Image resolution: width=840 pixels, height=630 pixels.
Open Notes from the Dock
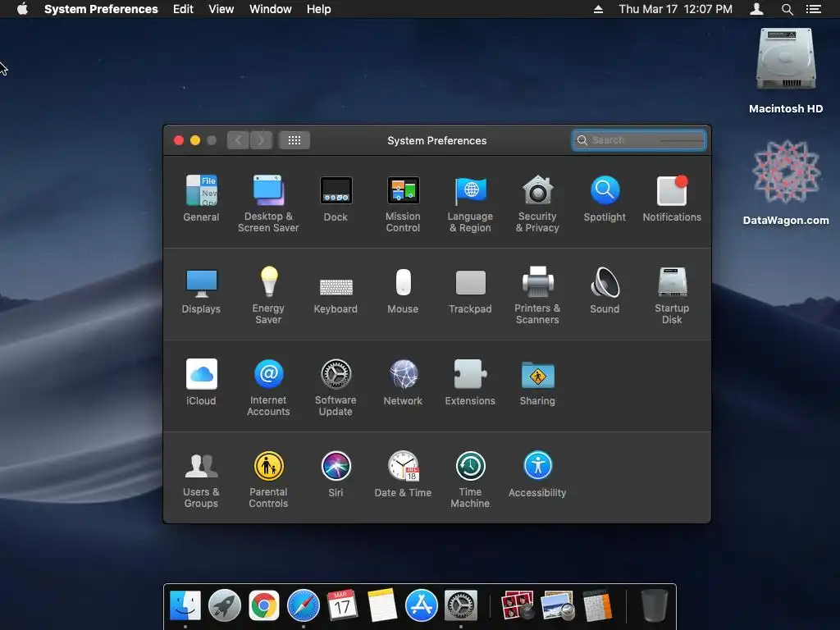click(382, 605)
